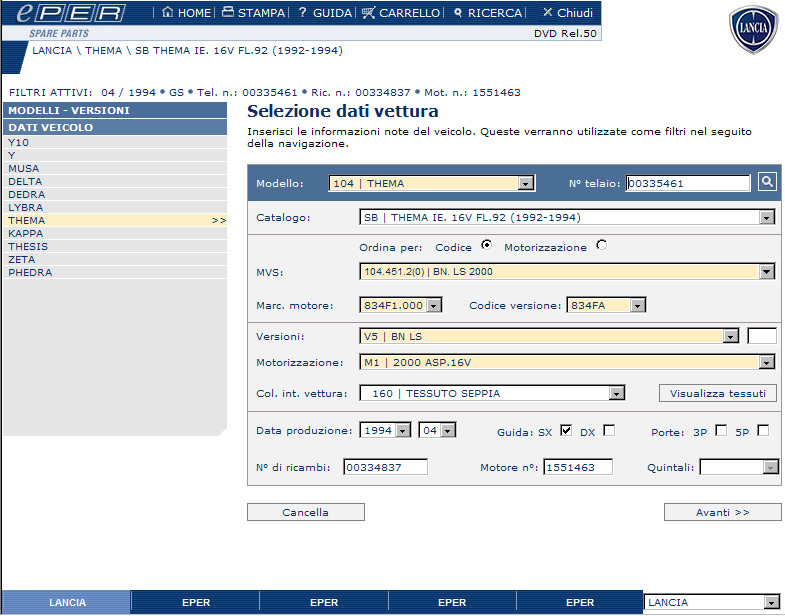The width and height of the screenshot is (785, 616).
Task: Open the GUIDA help
Action: click(x=324, y=13)
